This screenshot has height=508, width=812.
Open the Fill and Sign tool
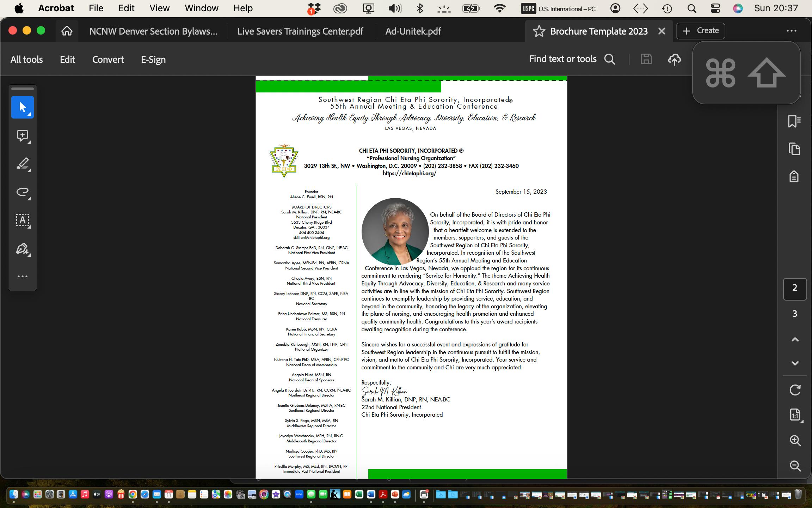[x=22, y=249]
